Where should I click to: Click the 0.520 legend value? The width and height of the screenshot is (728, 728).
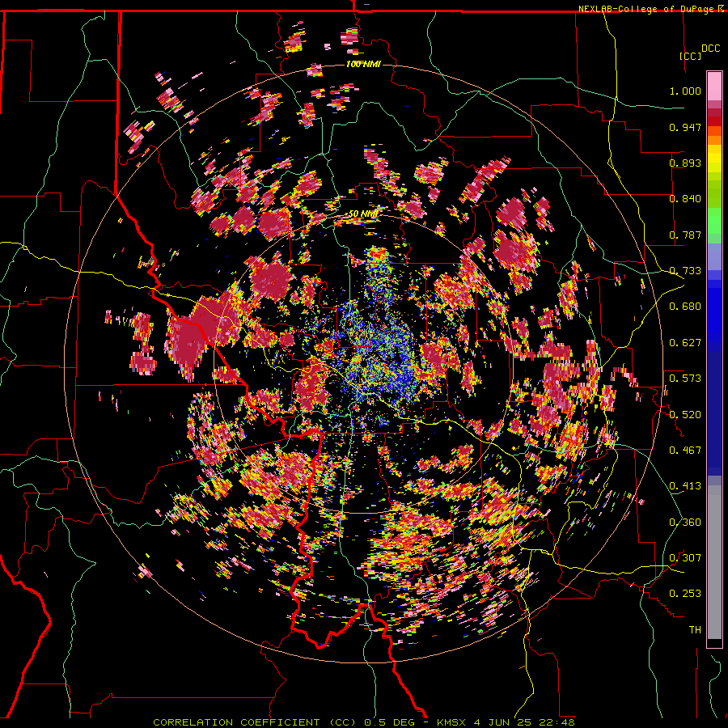pyautogui.click(x=685, y=415)
